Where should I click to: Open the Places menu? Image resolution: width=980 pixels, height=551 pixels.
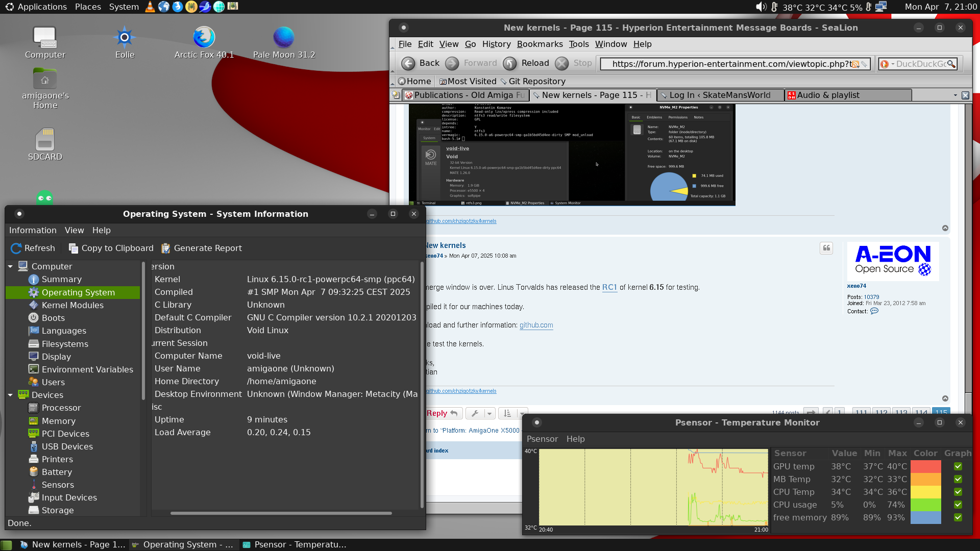pos(88,7)
